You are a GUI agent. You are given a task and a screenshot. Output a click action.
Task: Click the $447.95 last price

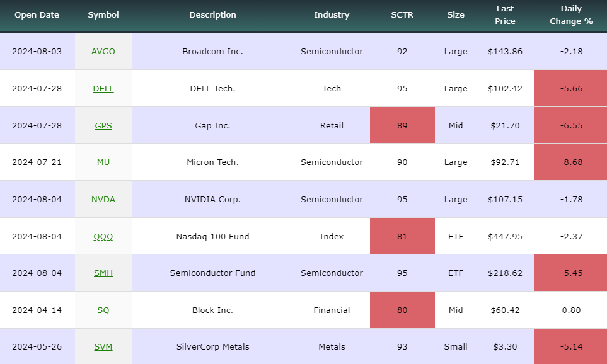tap(505, 237)
